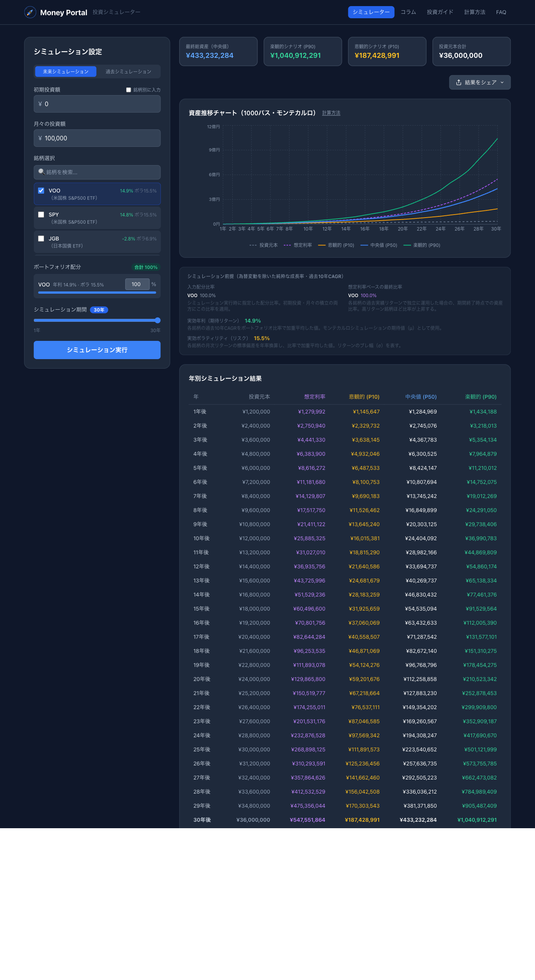Image resolution: width=535 pixels, height=980 pixels.
Task: Click the 中央値 (P50) column header
Action: pos(421,397)
